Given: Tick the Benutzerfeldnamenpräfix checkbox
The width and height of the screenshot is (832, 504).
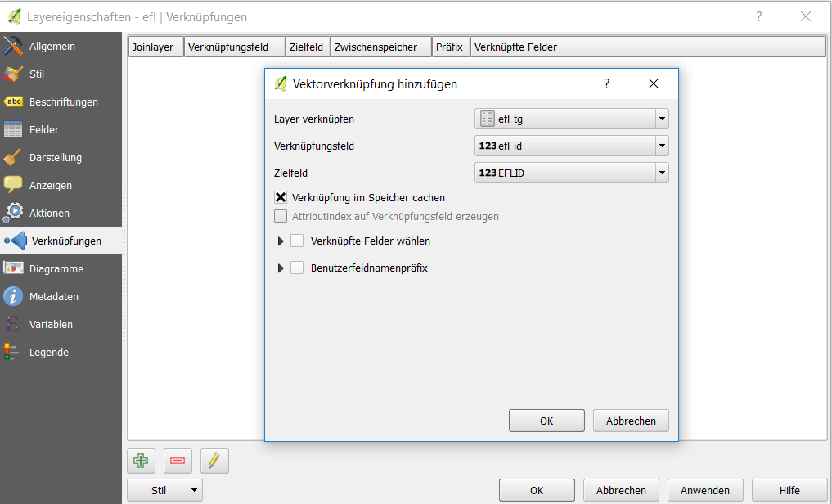Looking at the screenshot, I should 297,268.
